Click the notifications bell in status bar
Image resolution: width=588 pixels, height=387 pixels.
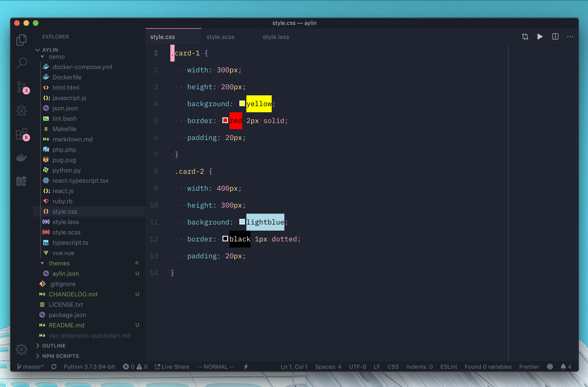point(563,367)
